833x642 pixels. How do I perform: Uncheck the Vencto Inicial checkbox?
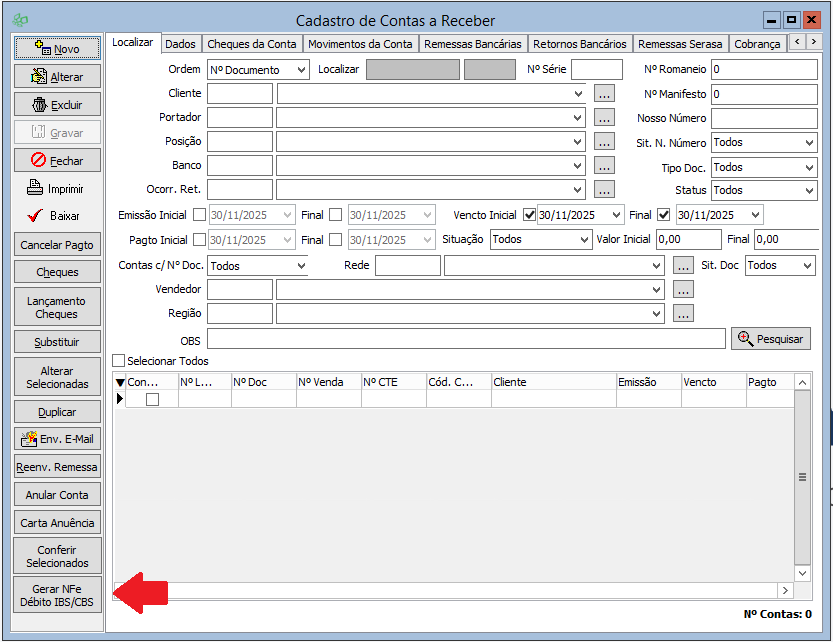click(x=530, y=214)
